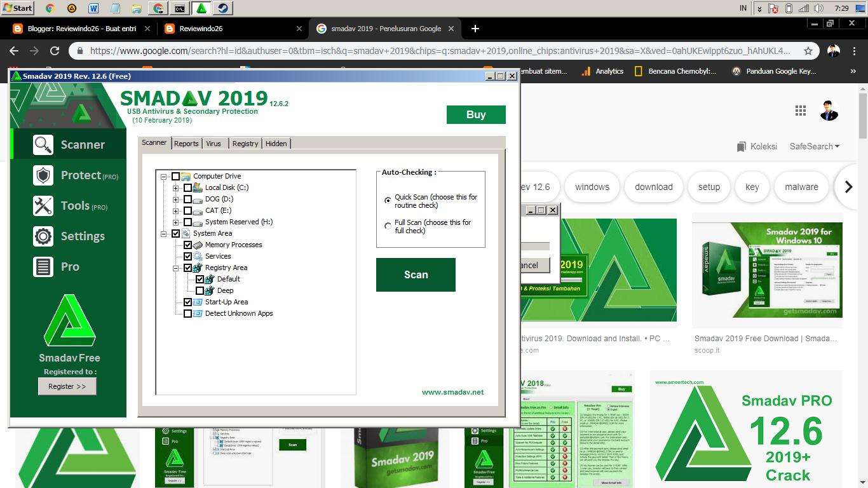Open Microsoft Word from the taskbar

click(93, 8)
